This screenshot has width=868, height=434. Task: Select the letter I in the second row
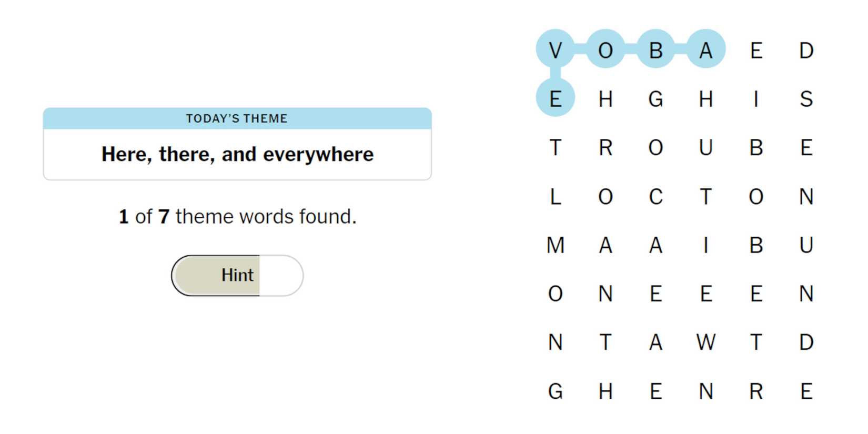(756, 98)
